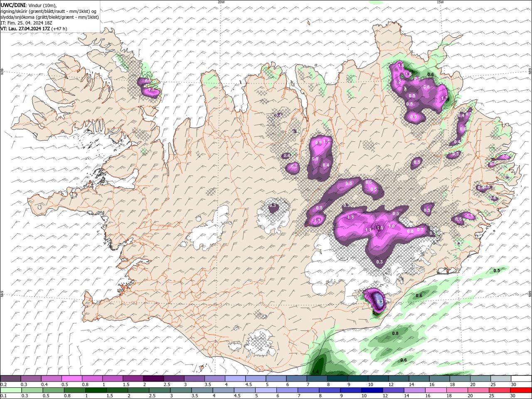The height and width of the screenshot is (399, 532).
Task: Pick the top-row legend swatch between 3 and 3.5
Action: point(194,378)
